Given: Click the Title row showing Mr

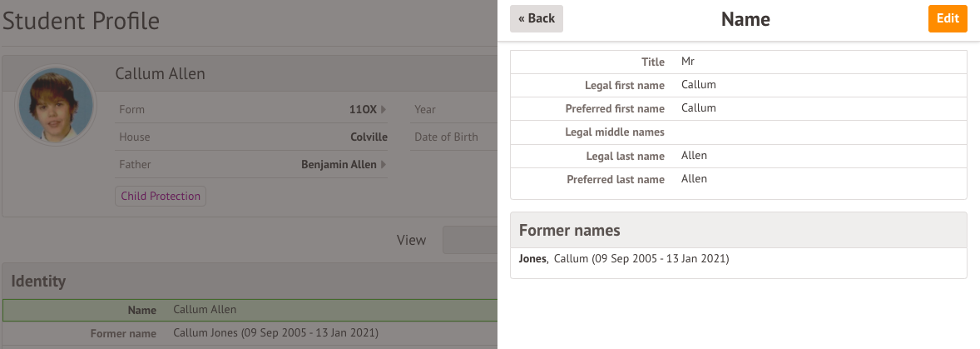Looking at the screenshot, I should [x=738, y=62].
